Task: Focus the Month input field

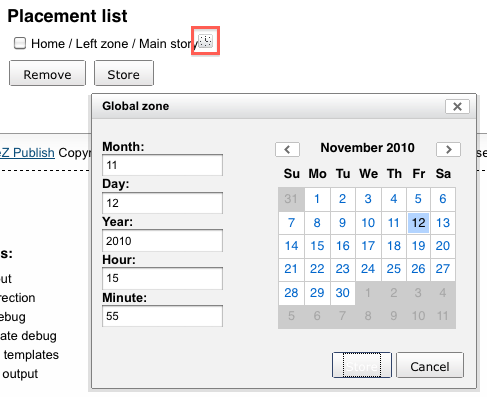Action: 162,165
